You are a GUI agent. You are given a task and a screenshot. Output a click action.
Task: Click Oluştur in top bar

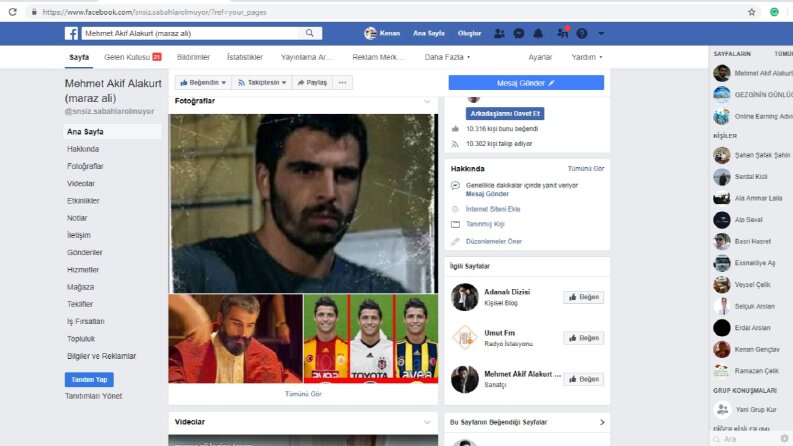pyautogui.click(x=469, y=33)
